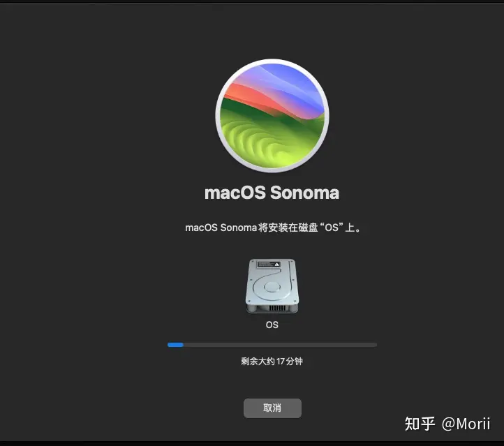Click the warning label on the disk icon

[x=268, y=265]
